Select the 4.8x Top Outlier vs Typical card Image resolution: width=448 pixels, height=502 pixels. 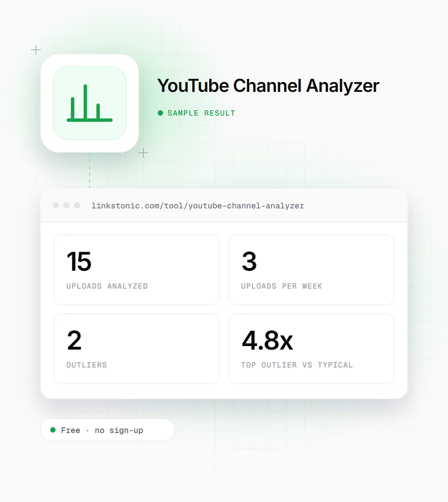click(311, 349)
